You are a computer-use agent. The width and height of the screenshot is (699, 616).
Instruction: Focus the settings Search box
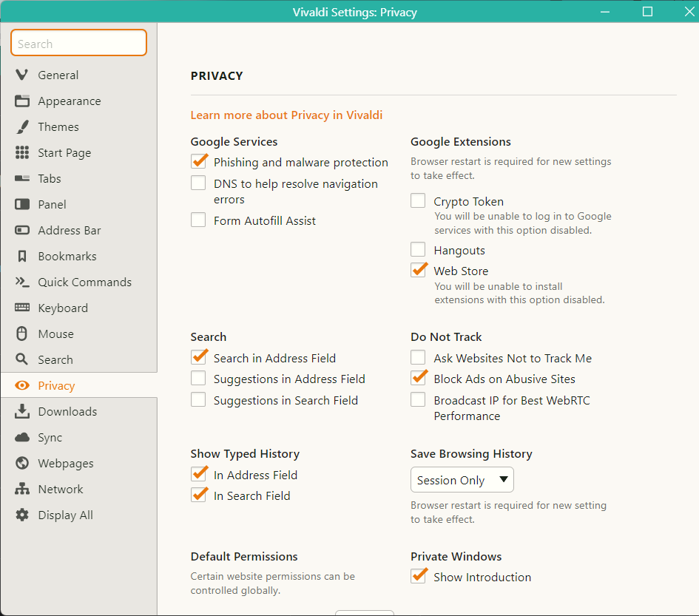78,44
